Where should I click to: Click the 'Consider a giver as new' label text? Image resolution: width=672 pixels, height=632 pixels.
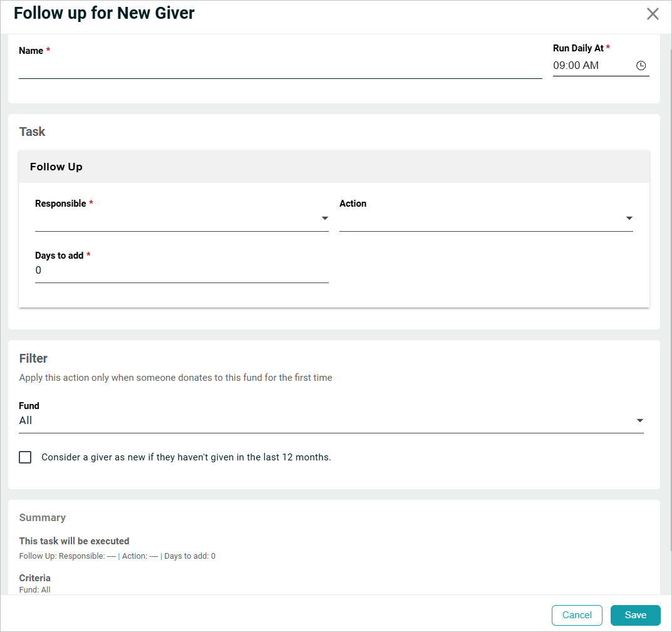point(186,457)
